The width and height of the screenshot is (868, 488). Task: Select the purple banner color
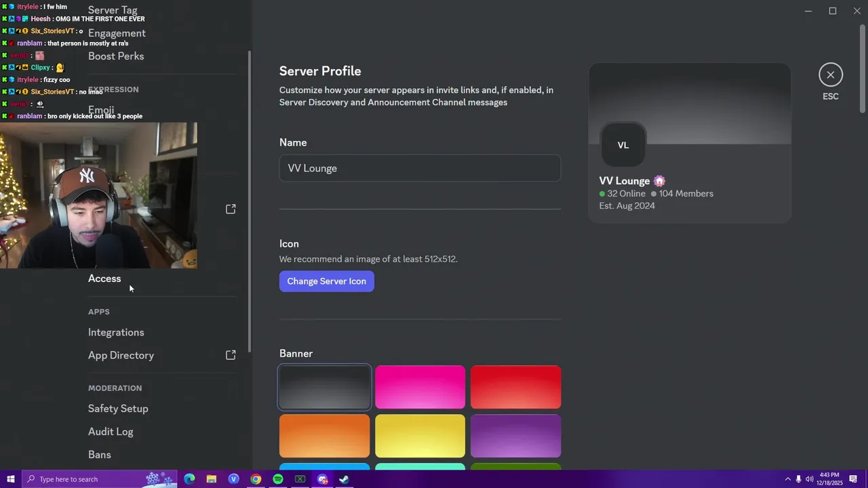click(x=515, y=436)
